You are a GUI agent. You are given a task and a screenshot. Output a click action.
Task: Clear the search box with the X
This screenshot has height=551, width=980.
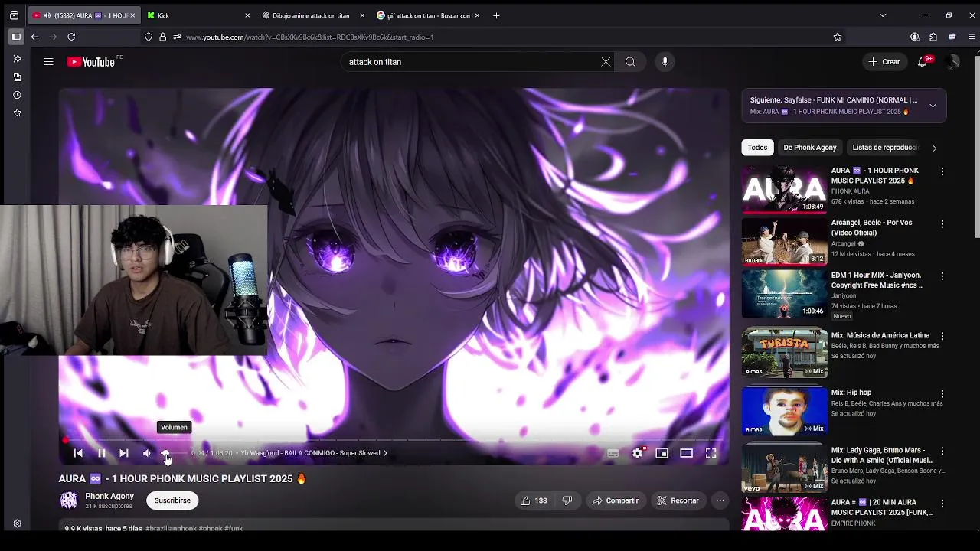[606, 62]
